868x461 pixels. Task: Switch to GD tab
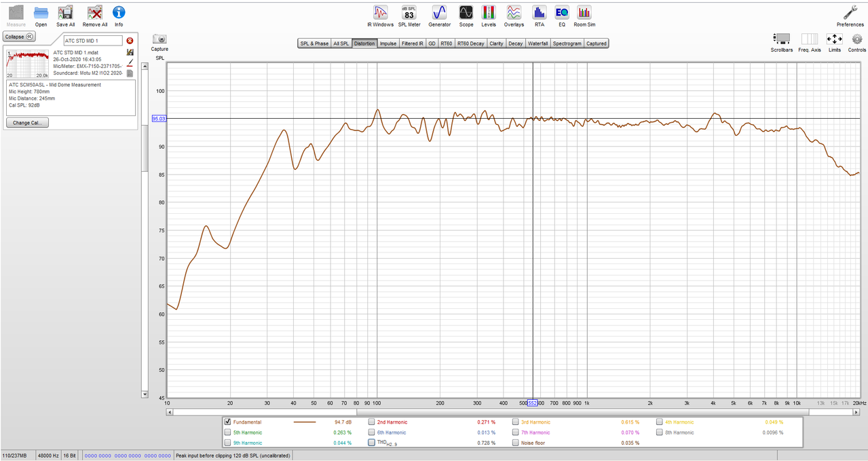coord(432,43)
